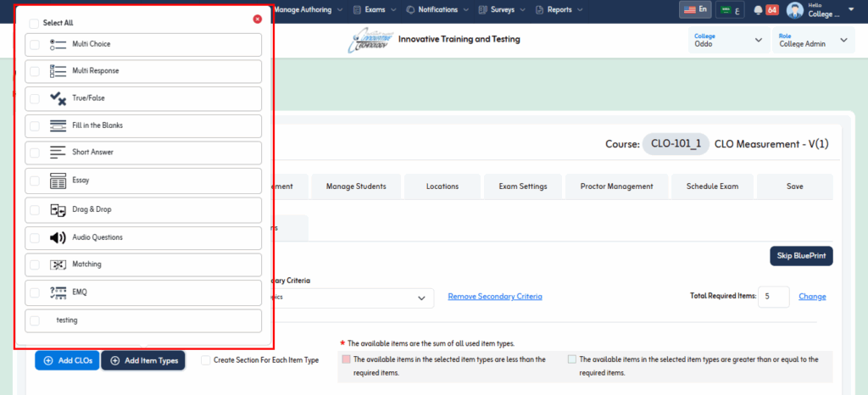Close the item types popup

[258, 19]
